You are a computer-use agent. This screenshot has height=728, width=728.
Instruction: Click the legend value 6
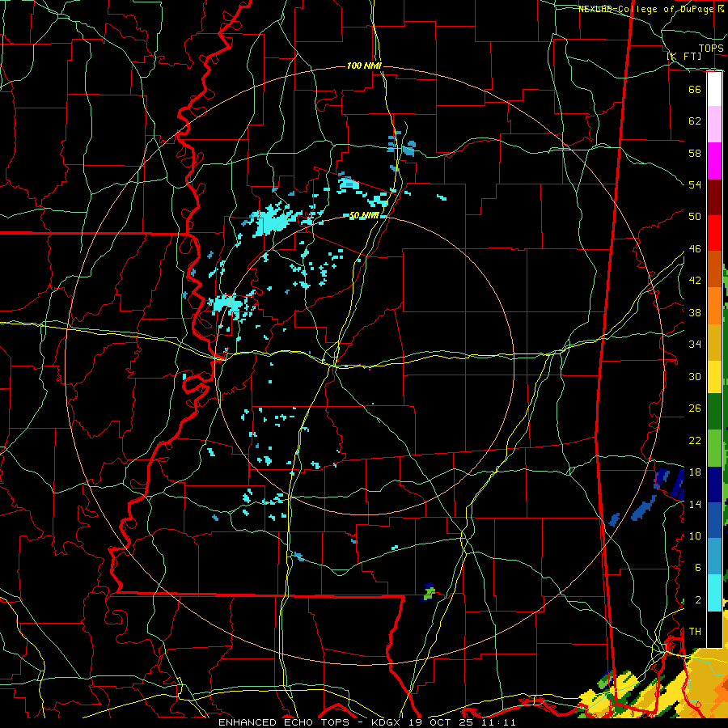tap(697, 567)
